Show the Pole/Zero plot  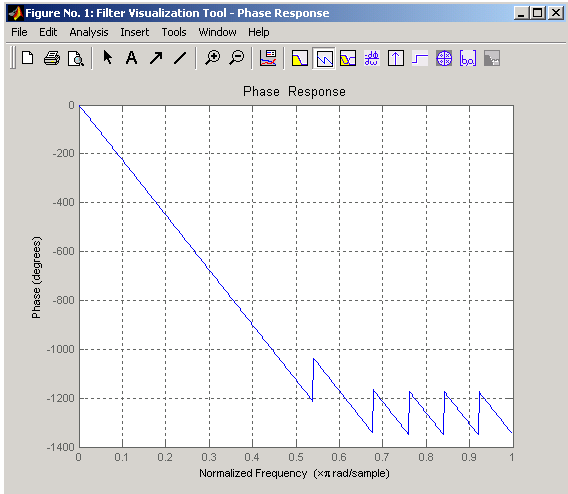pos(444,58)
